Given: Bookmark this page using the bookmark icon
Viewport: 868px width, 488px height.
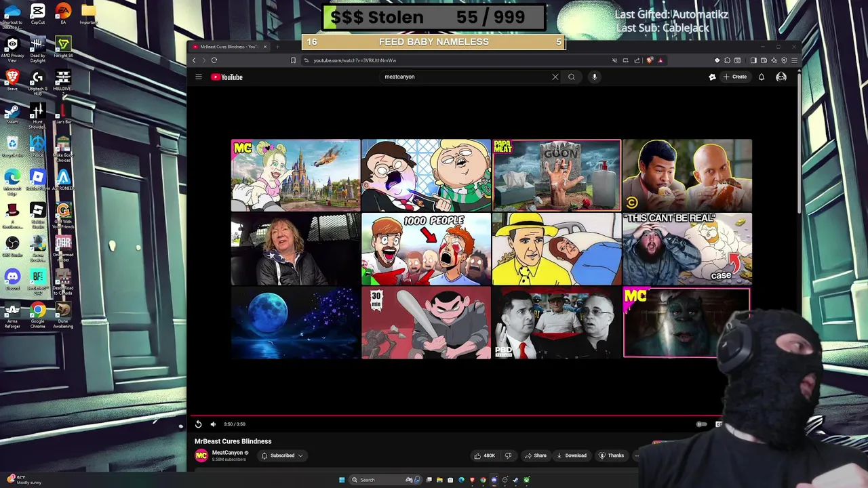Looking at the screenshot, I should coord(293,60).
